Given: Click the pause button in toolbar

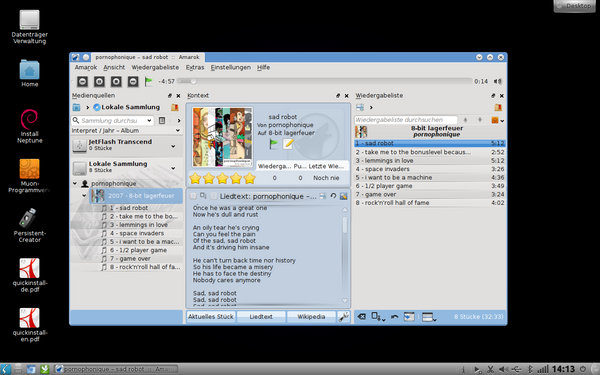Looking at the screenshot, I should point(99,81).
